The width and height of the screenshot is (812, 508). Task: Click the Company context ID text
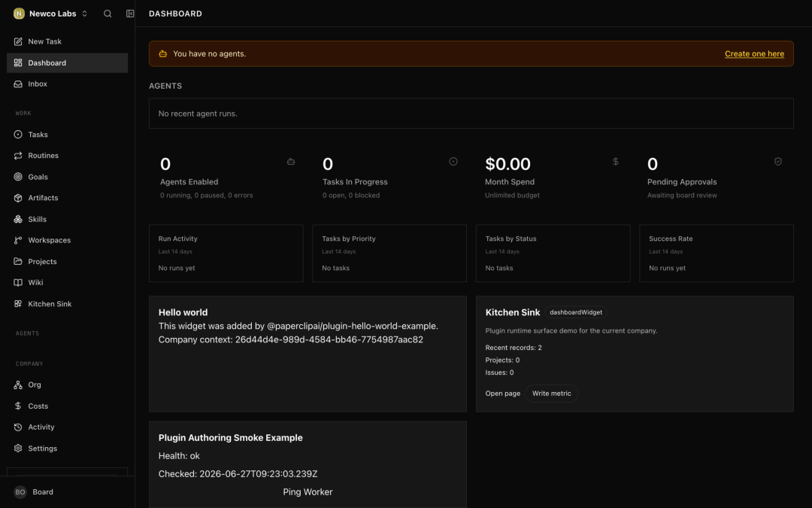[290, 340]
